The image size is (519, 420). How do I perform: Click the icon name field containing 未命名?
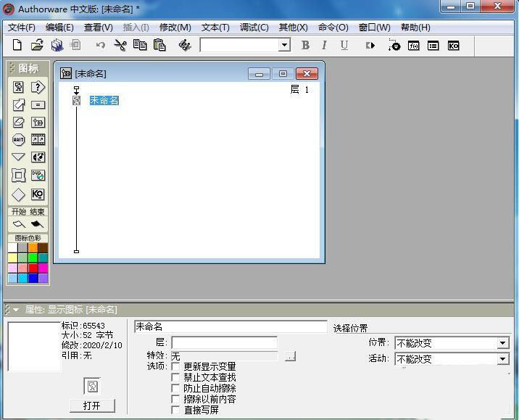click(x=231, y=326)
